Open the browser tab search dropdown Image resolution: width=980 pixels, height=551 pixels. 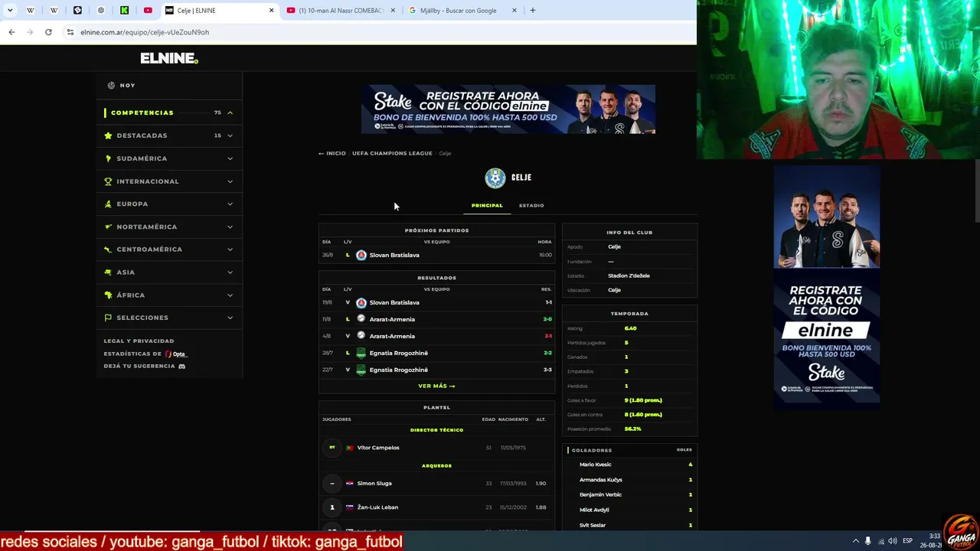pyautogui.click(x=10, y=11)
